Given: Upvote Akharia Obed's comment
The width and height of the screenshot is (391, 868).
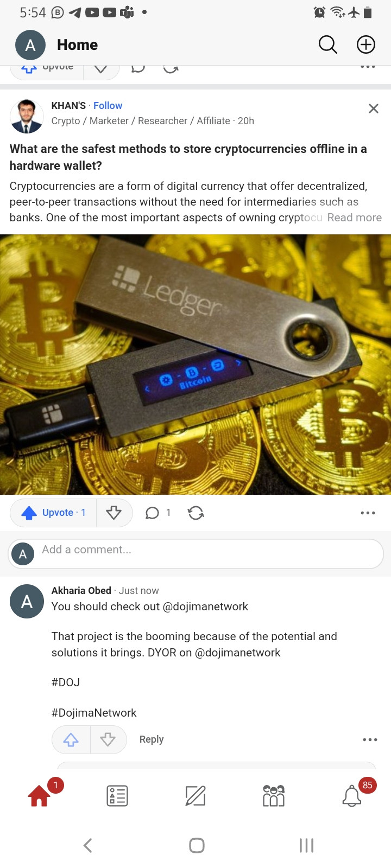Looking at the screenshot, I should coord(71,739).
